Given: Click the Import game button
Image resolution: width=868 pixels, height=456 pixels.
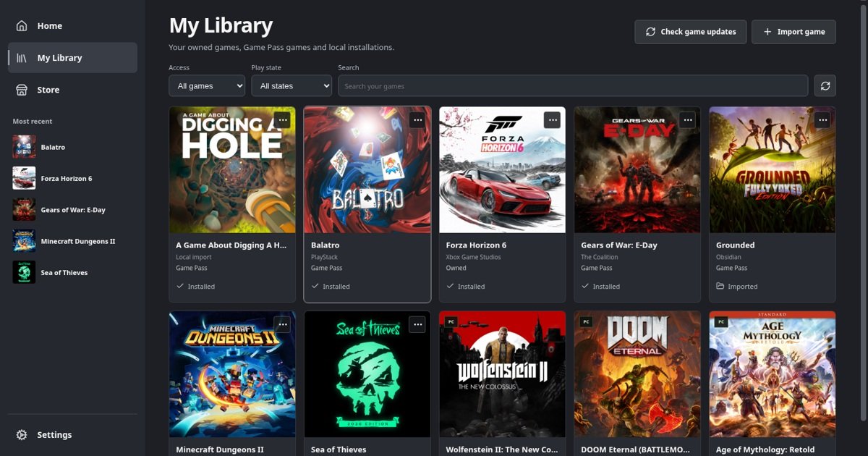Looking at the screenshot, I should pos(793,32).
